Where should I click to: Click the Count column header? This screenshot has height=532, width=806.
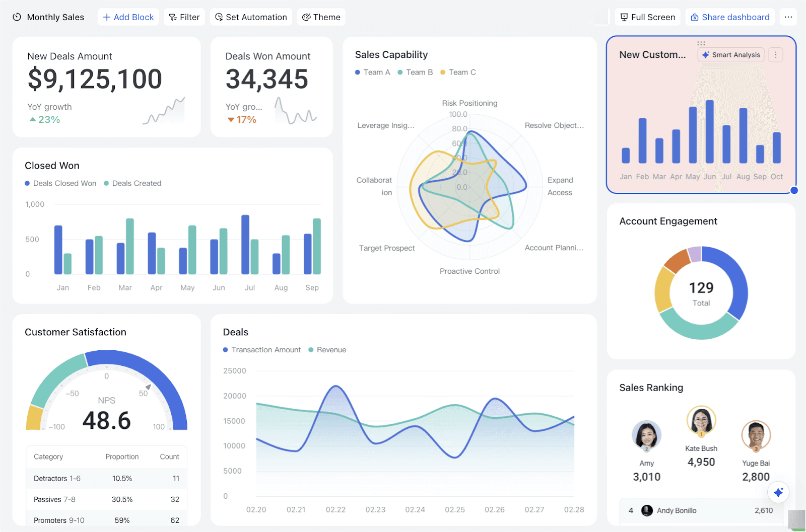169,457
